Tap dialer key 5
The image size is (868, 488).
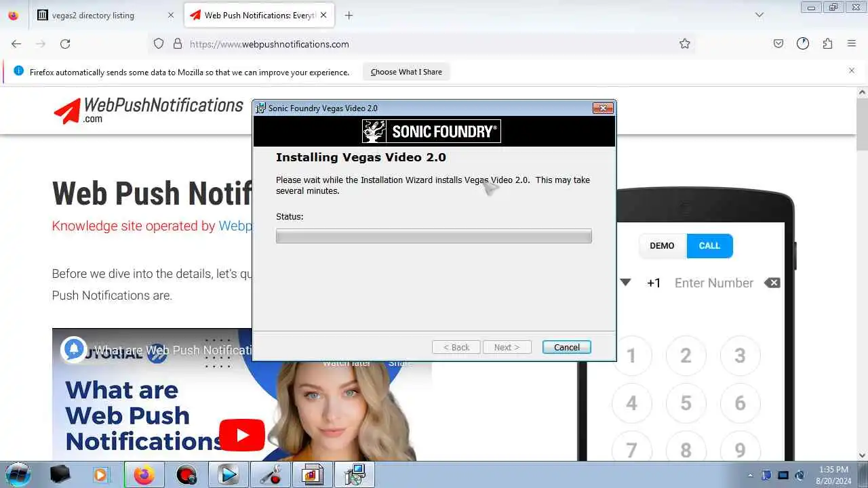tap(686, 403)
